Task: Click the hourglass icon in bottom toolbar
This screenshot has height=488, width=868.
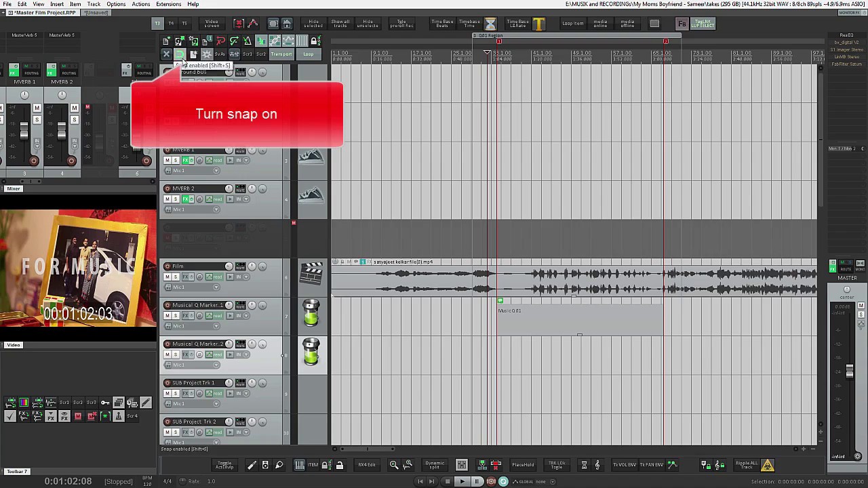Action: click(584, 465)
